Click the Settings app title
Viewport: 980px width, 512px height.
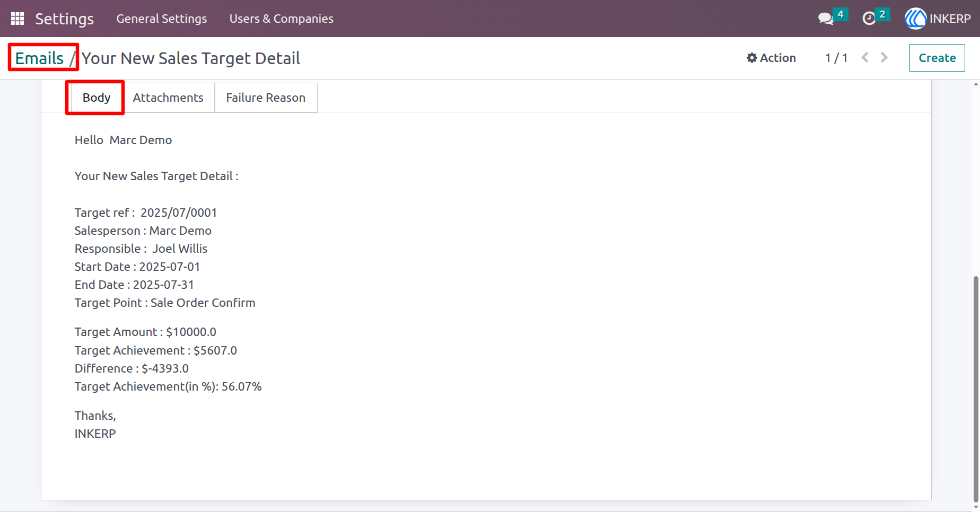tap(64, 19)
